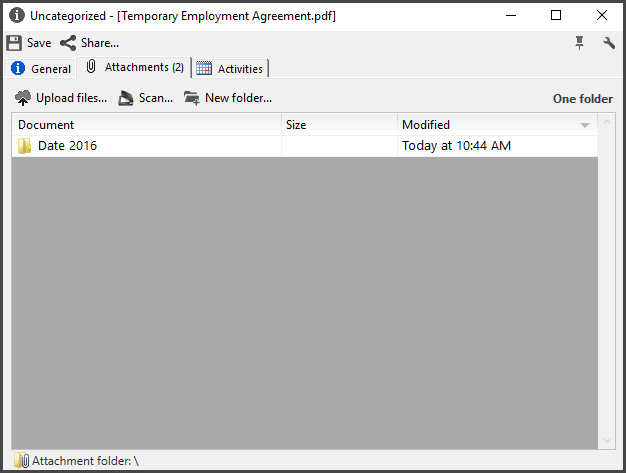Click the Attachment folder icon in the status bar

[x=21, y=460]
